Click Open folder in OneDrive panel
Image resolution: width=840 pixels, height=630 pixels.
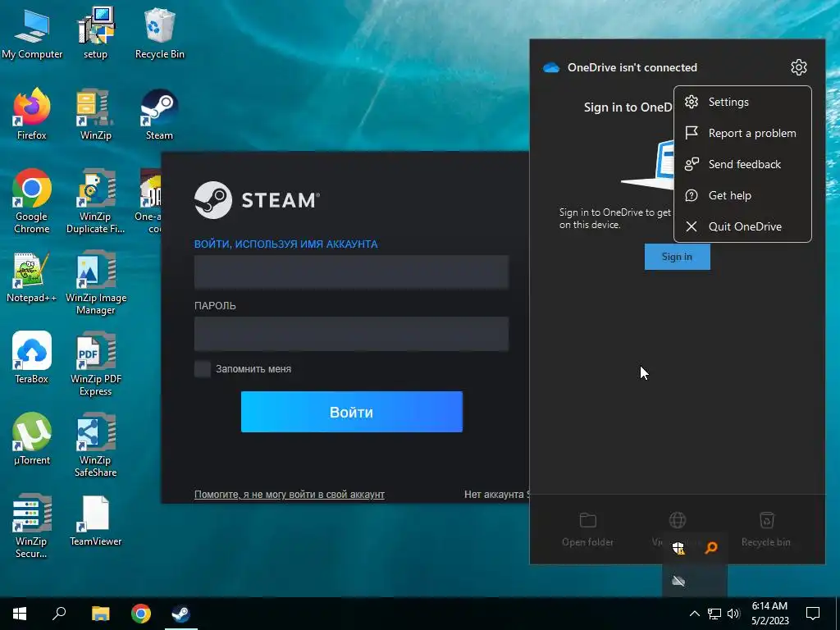pyautogui.click(x=587, y=529)
